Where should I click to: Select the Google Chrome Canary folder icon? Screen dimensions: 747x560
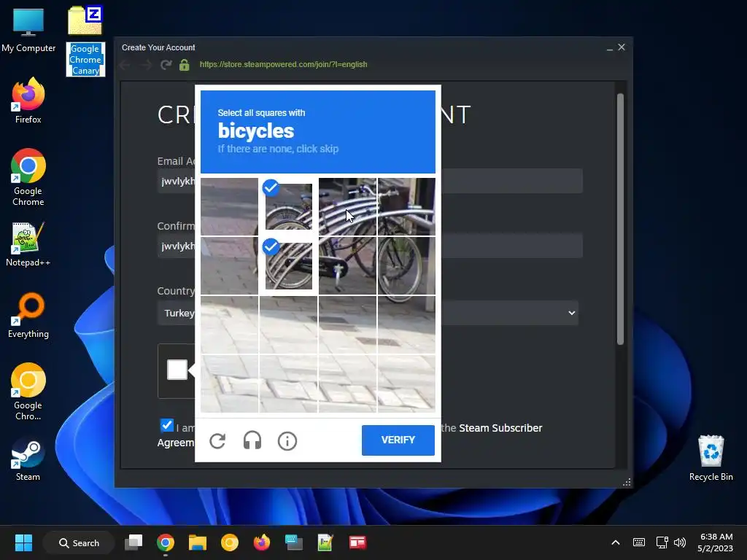(85, 41)
